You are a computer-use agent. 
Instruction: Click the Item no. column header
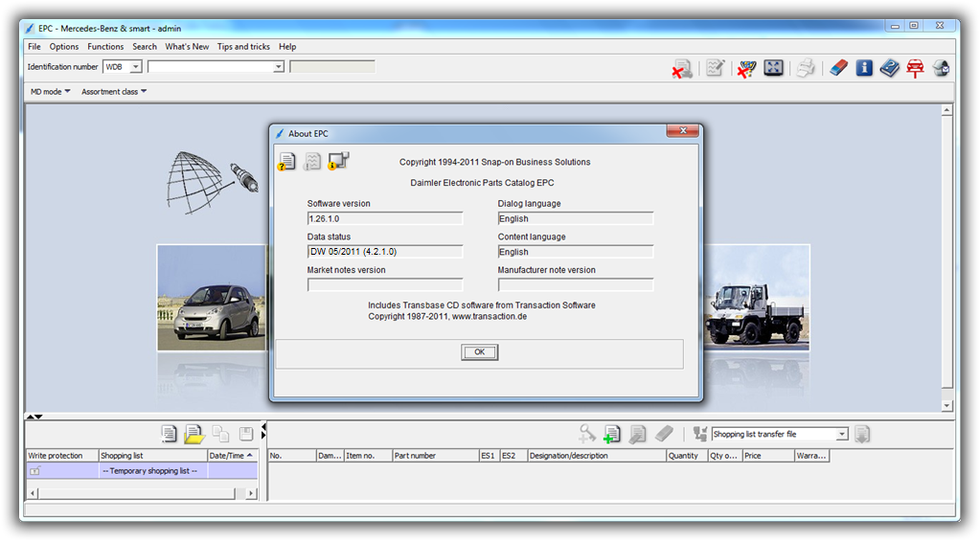pyautogui.click(x=368, y=456)
